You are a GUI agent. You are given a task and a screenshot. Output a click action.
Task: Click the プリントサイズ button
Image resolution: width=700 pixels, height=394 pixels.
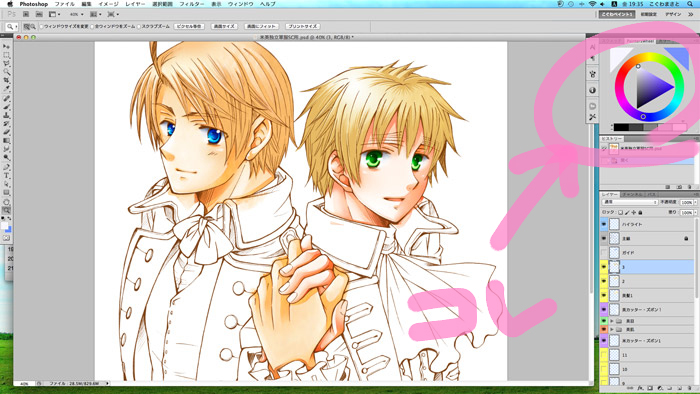[x=302, y=27]
